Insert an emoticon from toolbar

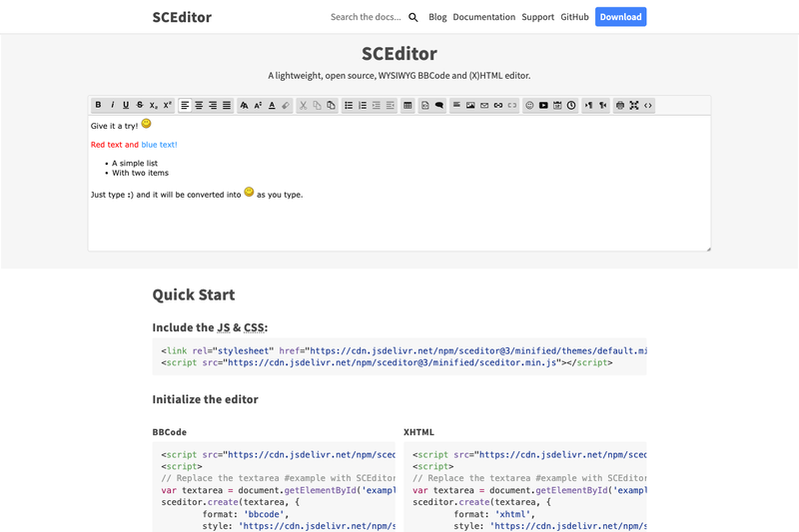(x=529, y=105)
